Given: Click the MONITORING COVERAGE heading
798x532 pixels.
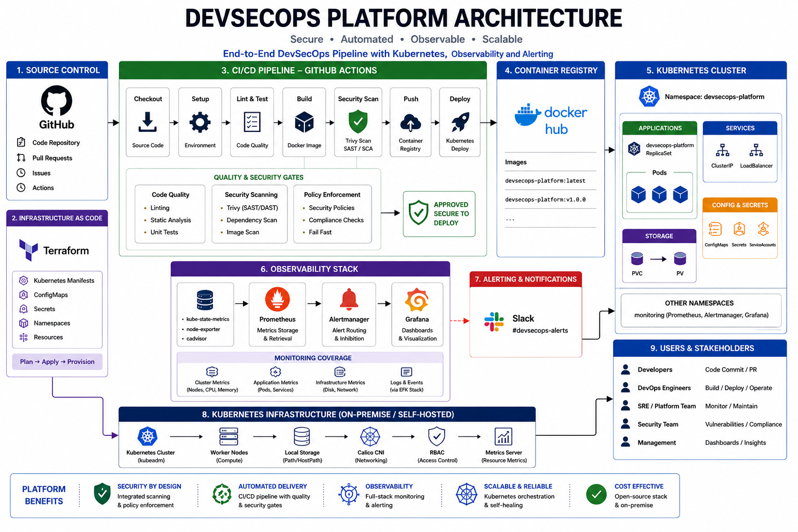Looking at the screenshot, I should tap(313, 358).
